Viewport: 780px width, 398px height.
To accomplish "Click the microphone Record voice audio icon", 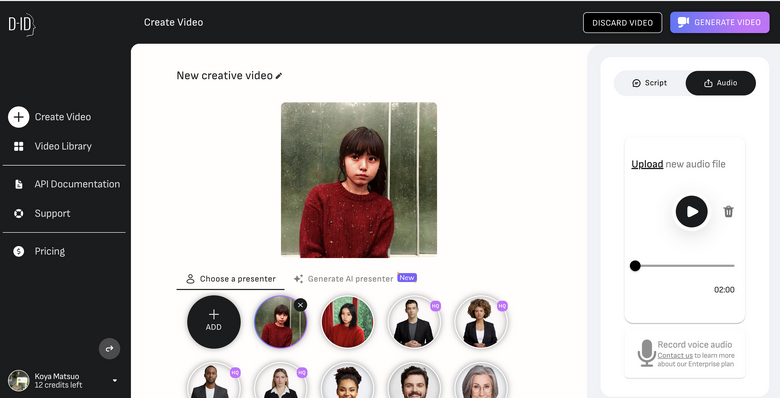I will pyautogui.click(x=647, y=353).
